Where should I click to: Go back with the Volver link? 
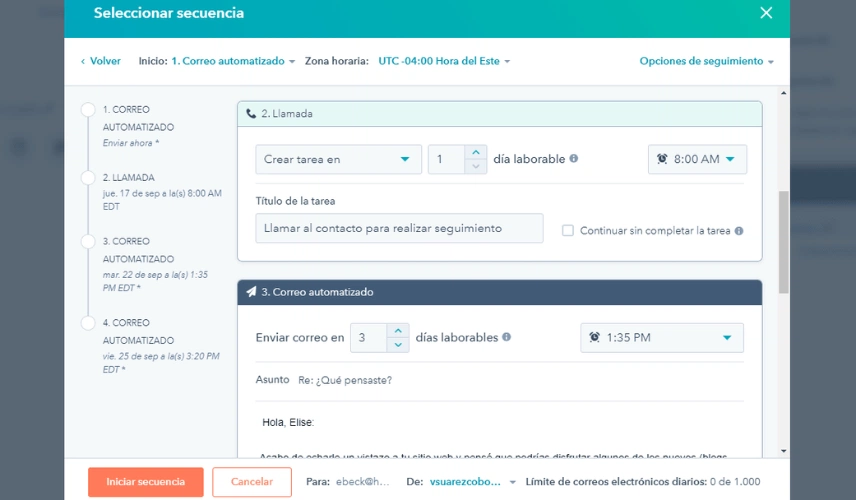pyautogui.click(x=101, y=61)
